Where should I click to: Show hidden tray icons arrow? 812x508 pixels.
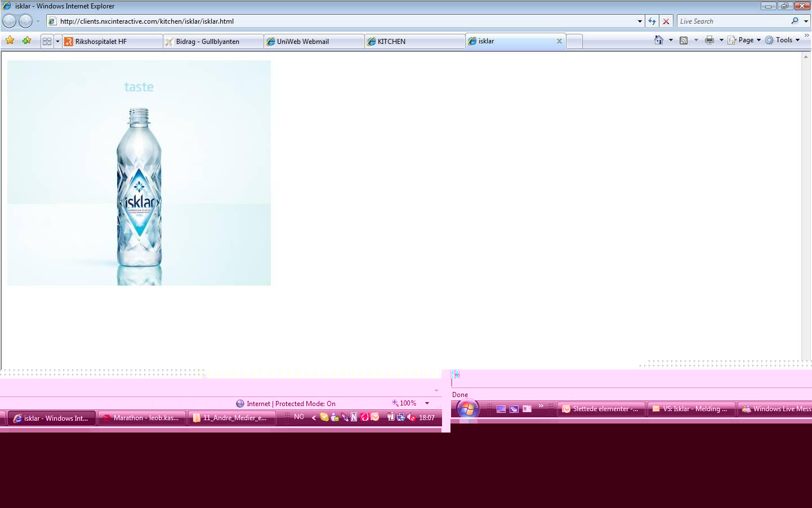[314, 417]
